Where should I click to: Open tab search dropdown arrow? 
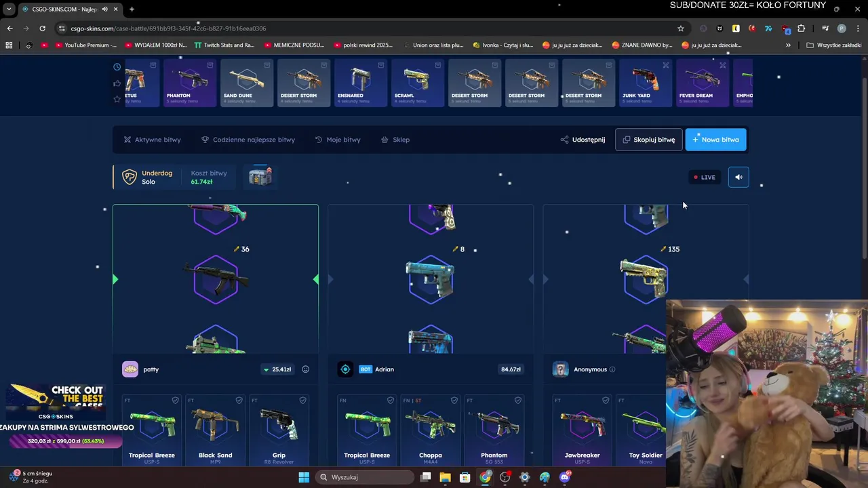9,9
